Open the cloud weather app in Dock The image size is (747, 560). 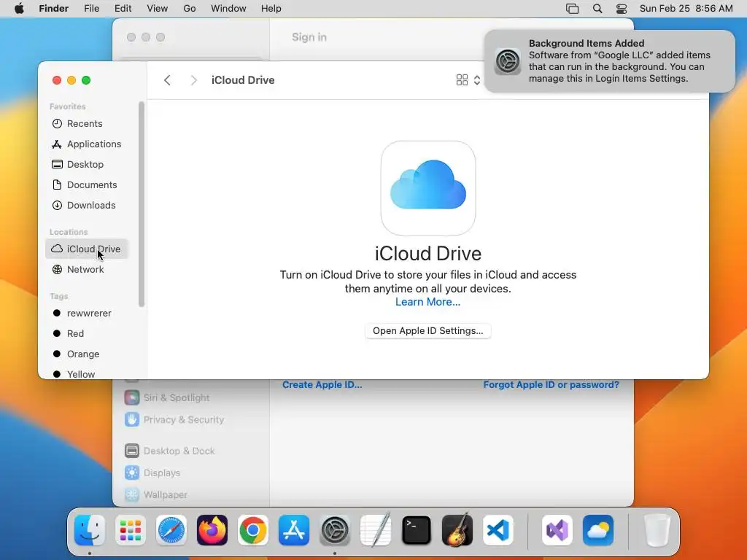click(598, 530)
